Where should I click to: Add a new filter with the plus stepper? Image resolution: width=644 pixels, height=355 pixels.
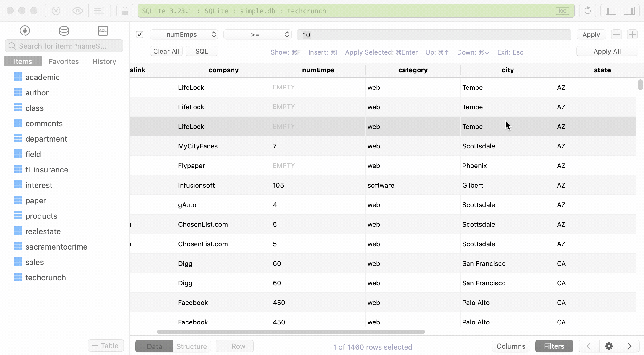632,34
